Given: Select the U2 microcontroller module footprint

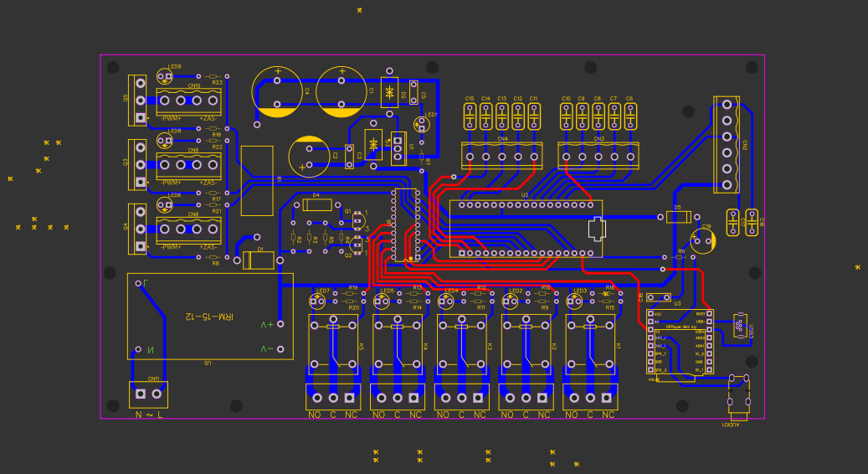Looking at the screenshot, I should [526, 229].
